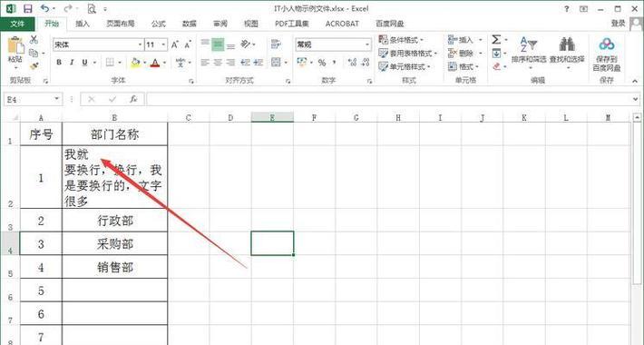Decrease font size with smaller A
The height and width of the screenshot is (345, 644).
coord(188,44)
